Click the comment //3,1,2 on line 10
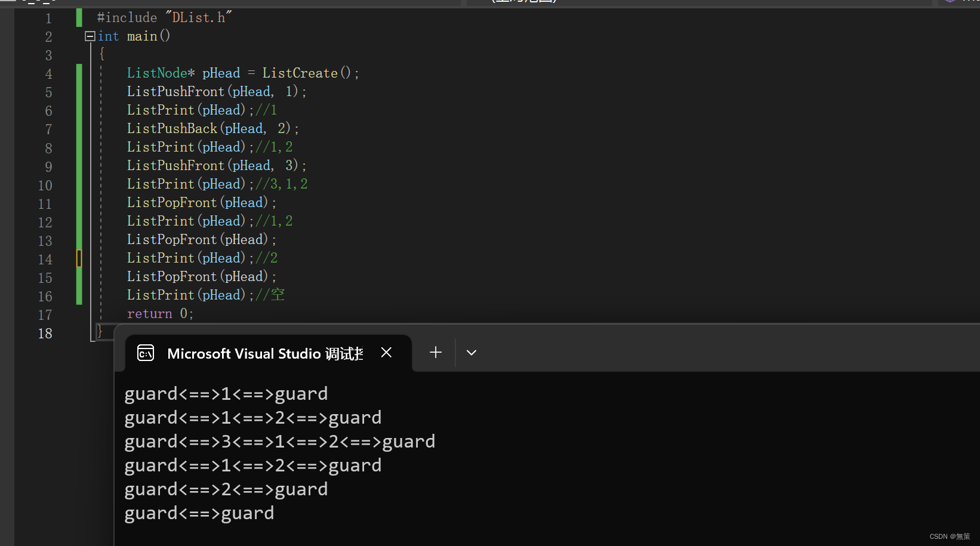The width and height of the screenshot is (980, 546). (282, 184)
